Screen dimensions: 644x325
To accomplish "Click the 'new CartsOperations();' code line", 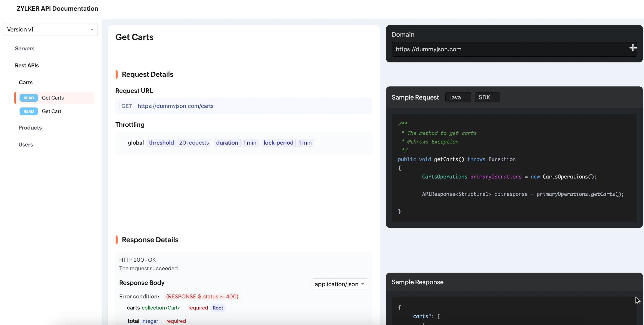I will 509,177.
